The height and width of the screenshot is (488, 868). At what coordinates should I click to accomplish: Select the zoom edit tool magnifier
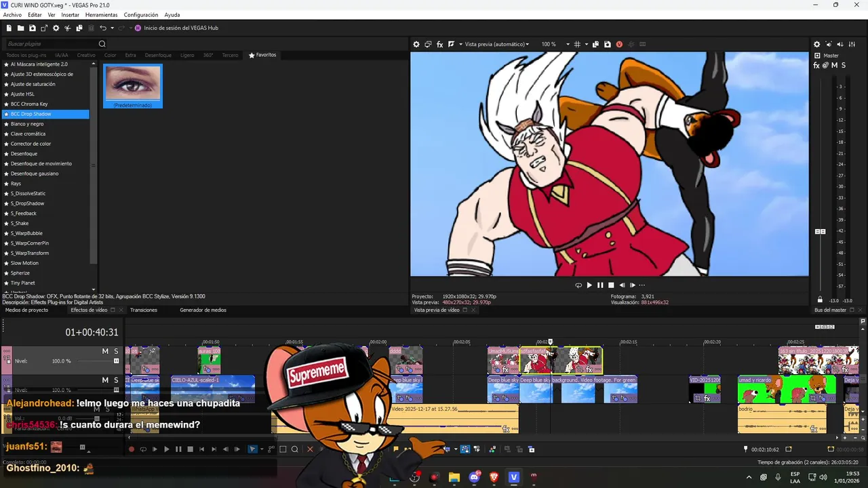294,449
